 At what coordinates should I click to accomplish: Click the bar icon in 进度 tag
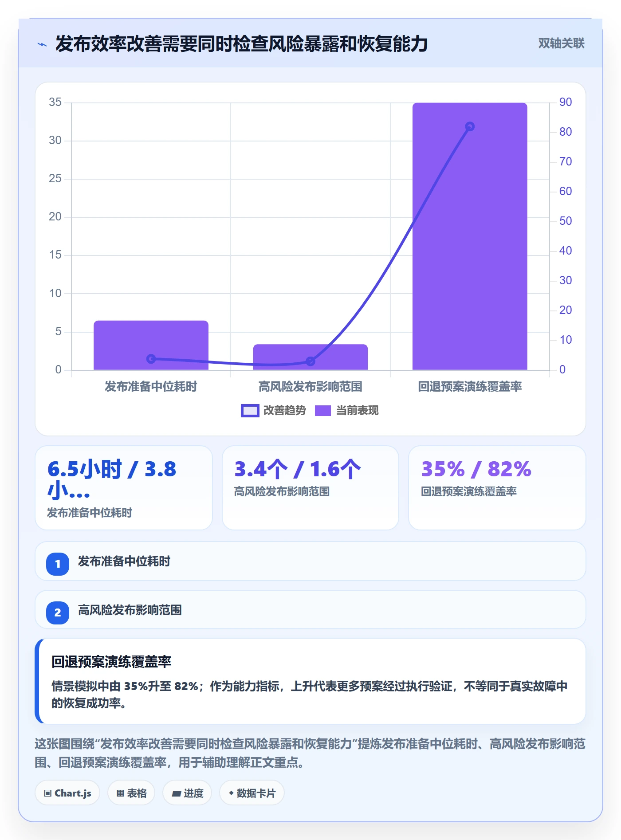point(177,794)
